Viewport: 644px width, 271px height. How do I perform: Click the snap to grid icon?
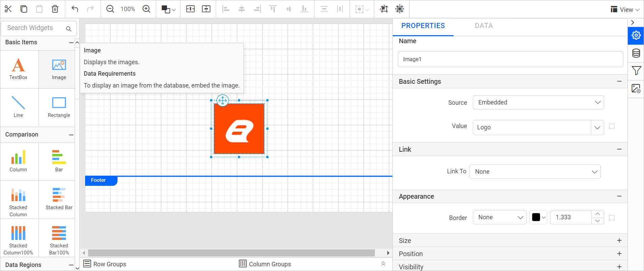tap(384, 9)
